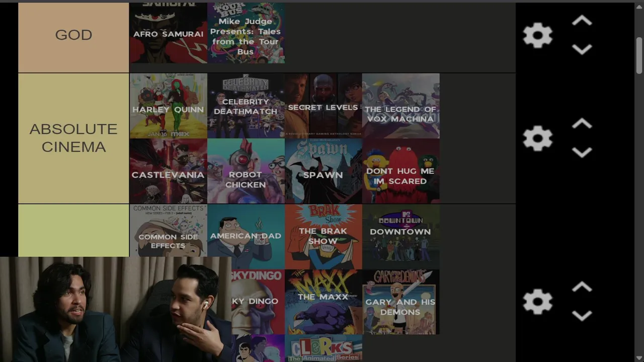644x362 pixels.
Task: Click the Lucky Dingo tile
Action: point(258,302)
